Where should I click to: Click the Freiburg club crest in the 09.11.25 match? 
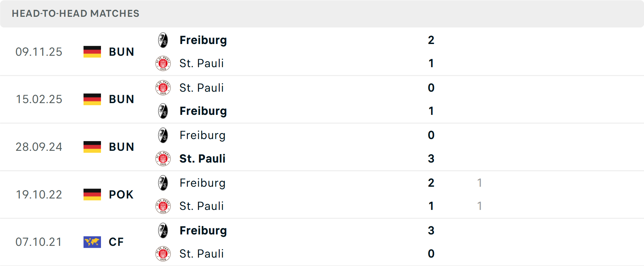163,40
